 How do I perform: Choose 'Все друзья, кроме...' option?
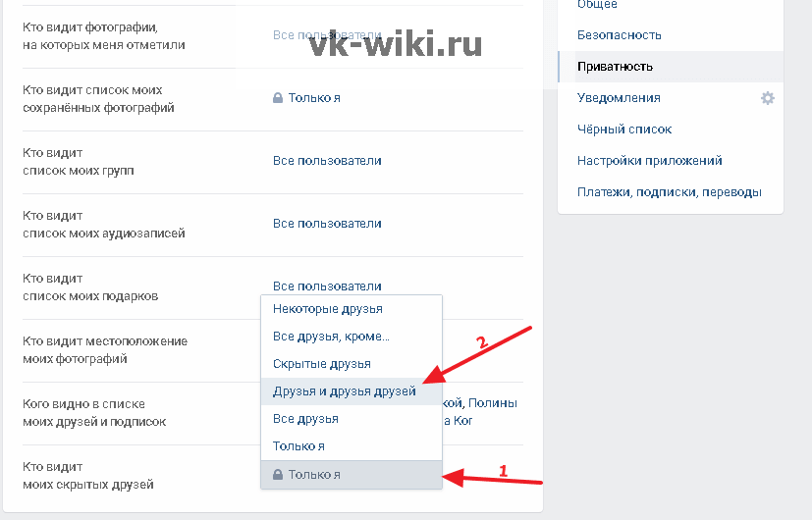click(352, 337)
